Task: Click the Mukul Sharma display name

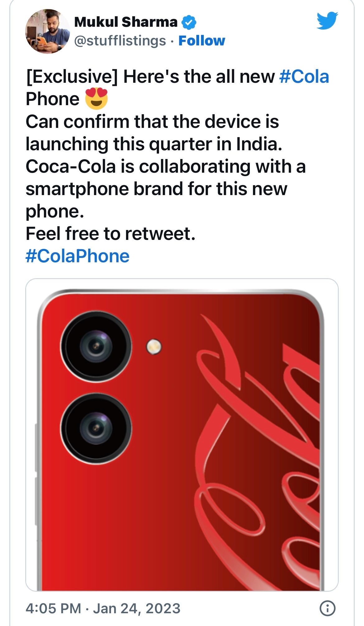Action: coord(126,22)
